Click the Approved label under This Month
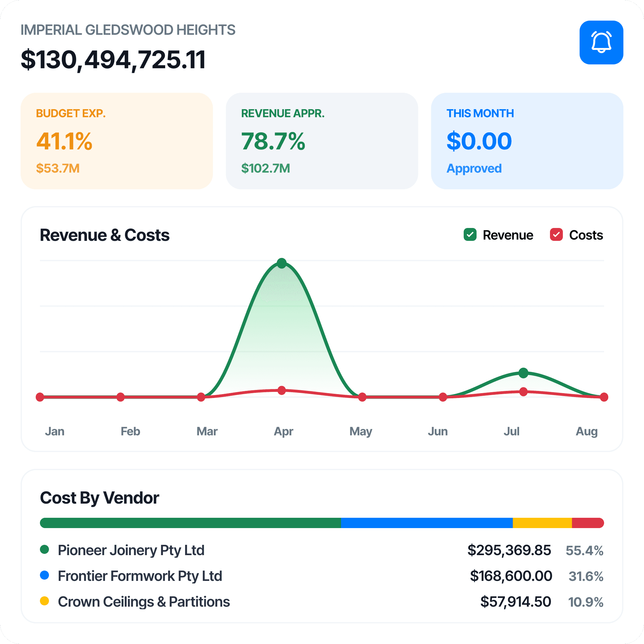Image resolution: width=644 pixels, height=644 pixels. tap(474, 169)
